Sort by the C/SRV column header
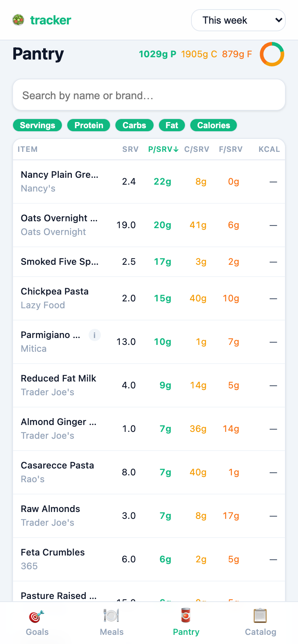Viewport: 298px width, 644px height. pos(196,149)
